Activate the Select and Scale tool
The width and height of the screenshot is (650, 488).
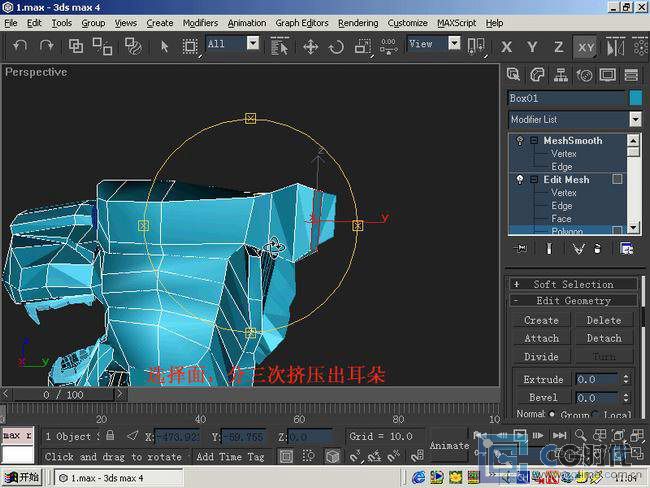click(362, 46)
